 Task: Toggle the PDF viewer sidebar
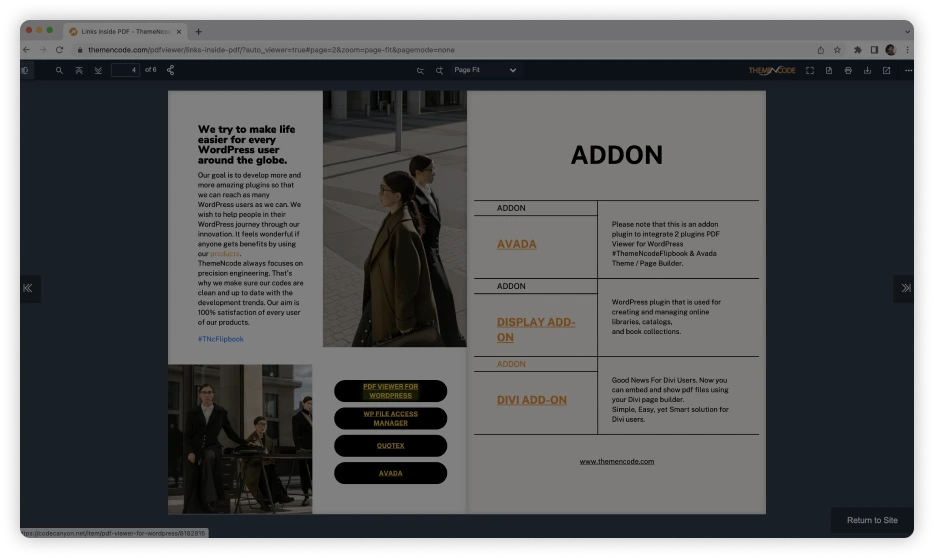pos(25,70)
